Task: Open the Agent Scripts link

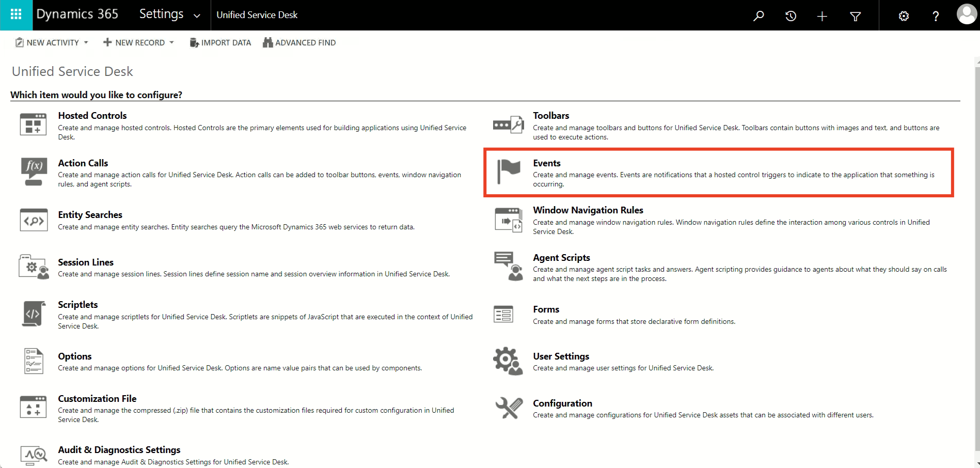Action: [x=561, y=258]
